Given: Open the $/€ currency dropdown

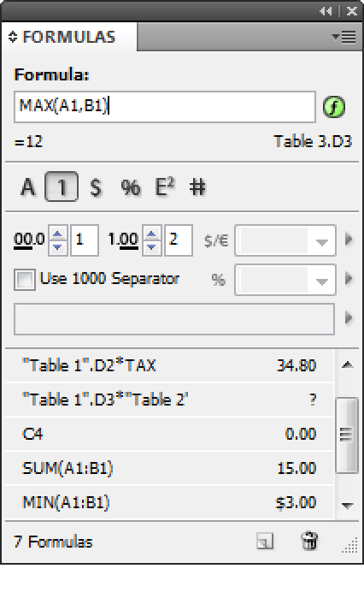Looking at the screenshot, I should [285, 240].
